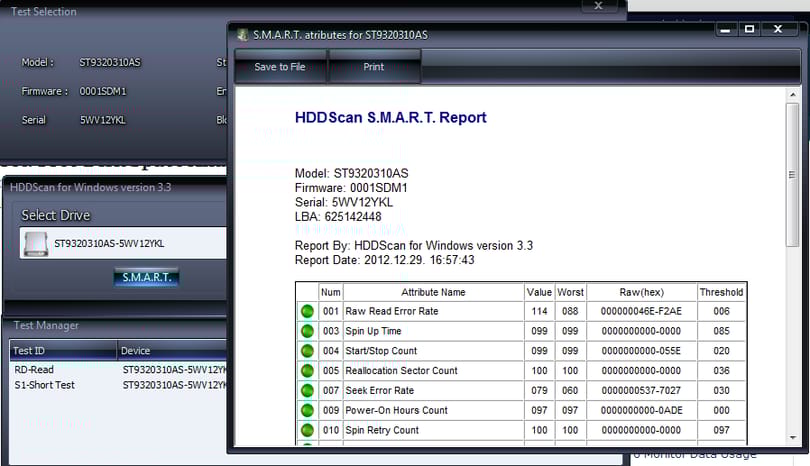Click the Device column header in Test Manager
This screenshot has height=466, width=810.
click(x=172, y=350)
